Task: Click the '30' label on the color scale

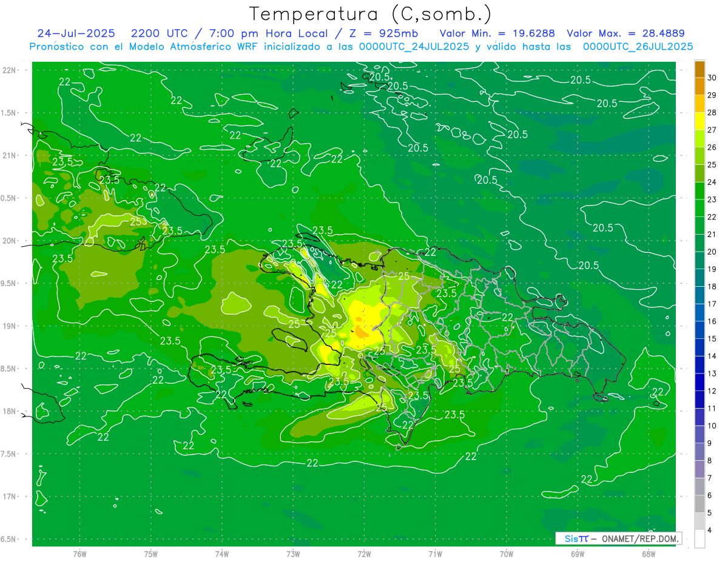Action: pos(712,78)
